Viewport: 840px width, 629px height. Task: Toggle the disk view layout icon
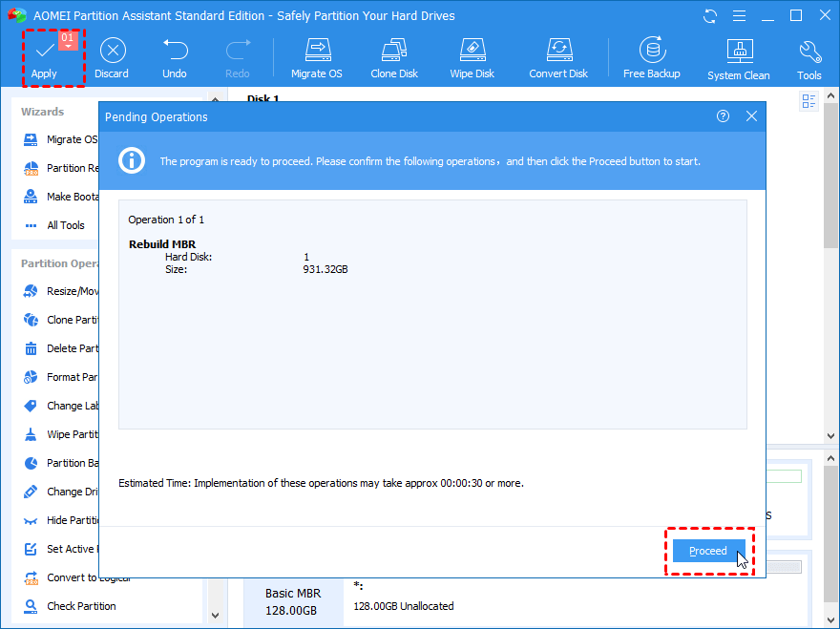(809, 101)
